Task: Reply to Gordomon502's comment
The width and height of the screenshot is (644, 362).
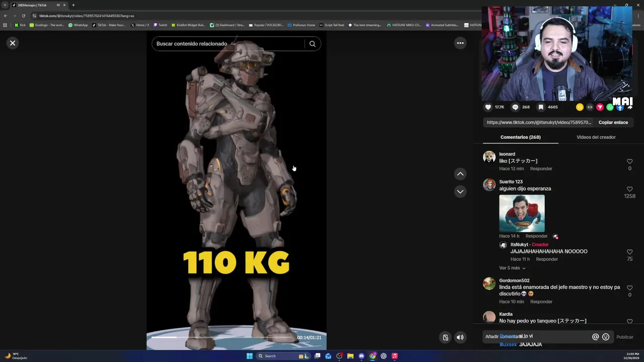Action: coord(541,302)
